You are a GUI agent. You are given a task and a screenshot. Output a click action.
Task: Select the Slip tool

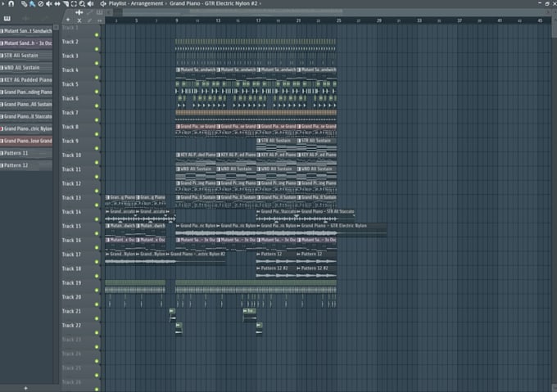point(57,4)
